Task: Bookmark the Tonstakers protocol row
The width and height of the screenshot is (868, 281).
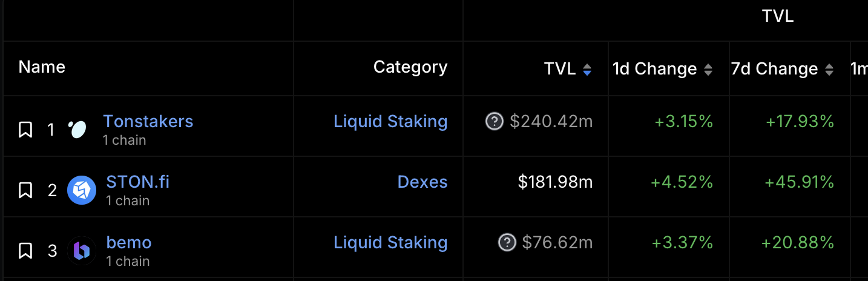Action: point(25,130)
